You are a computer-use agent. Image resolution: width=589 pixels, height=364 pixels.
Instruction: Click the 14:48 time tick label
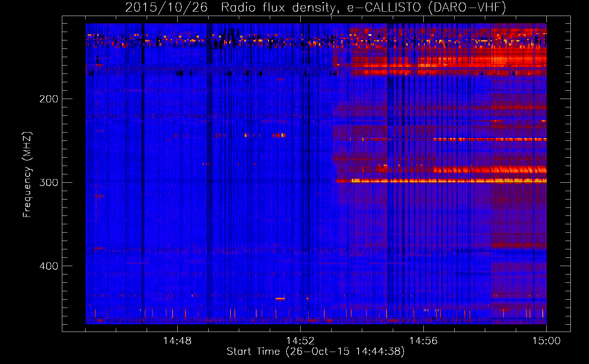177,341
